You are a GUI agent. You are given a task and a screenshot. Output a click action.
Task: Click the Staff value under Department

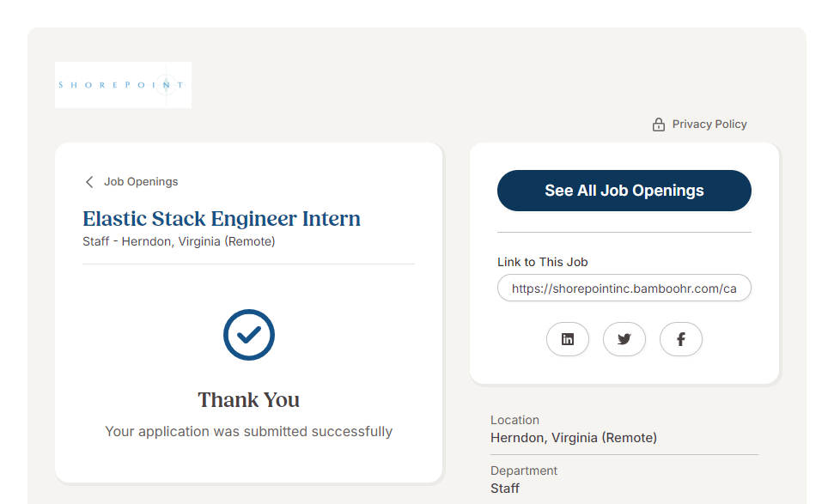point(505,489)
